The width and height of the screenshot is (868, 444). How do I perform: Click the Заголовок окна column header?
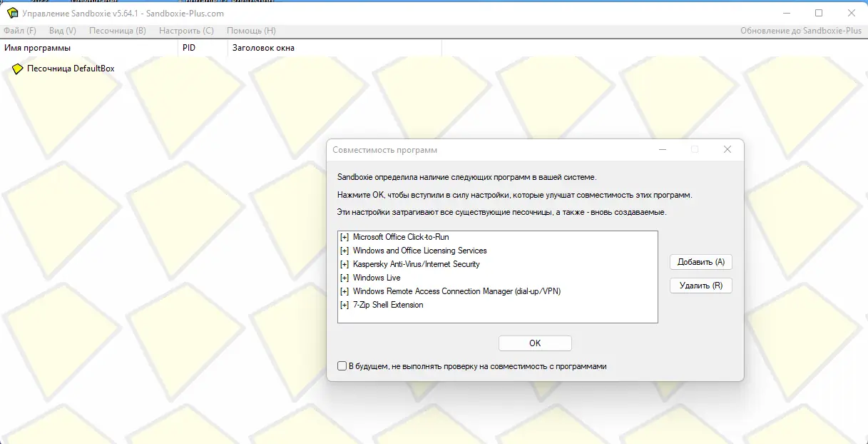[x=335, y=48]
